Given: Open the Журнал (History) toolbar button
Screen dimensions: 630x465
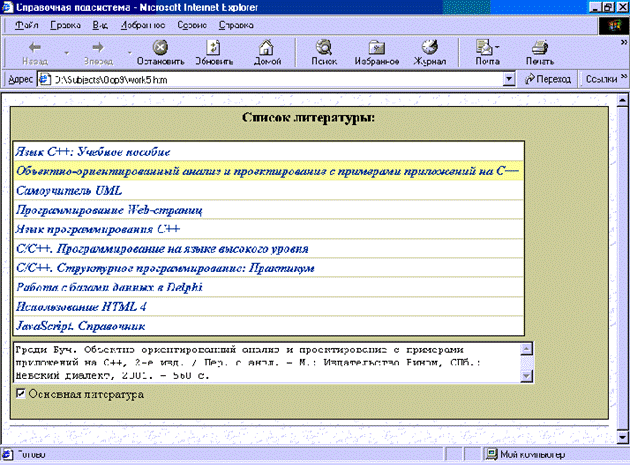Looking at the screenshot, I should click(x=430, y=51).
